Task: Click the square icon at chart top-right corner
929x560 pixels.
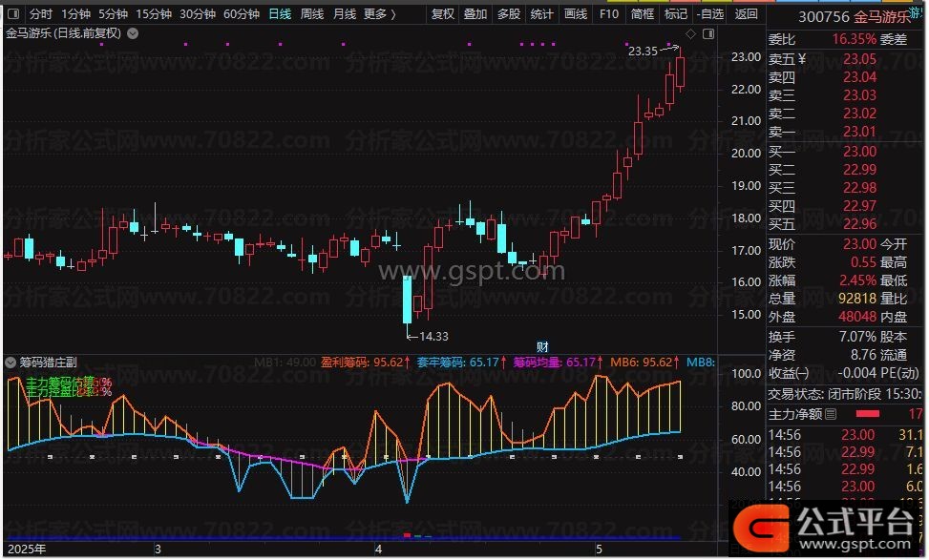Action: [708, 33]
